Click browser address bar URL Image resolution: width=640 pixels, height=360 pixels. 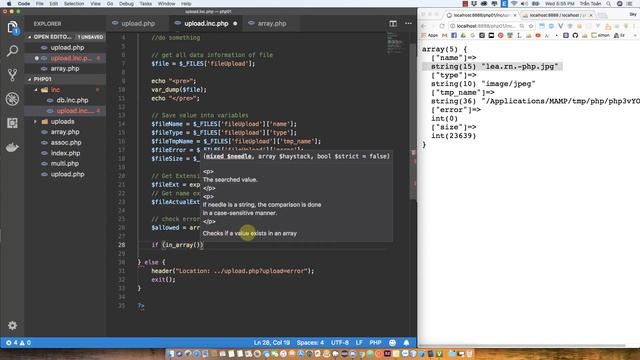[484, 26]
